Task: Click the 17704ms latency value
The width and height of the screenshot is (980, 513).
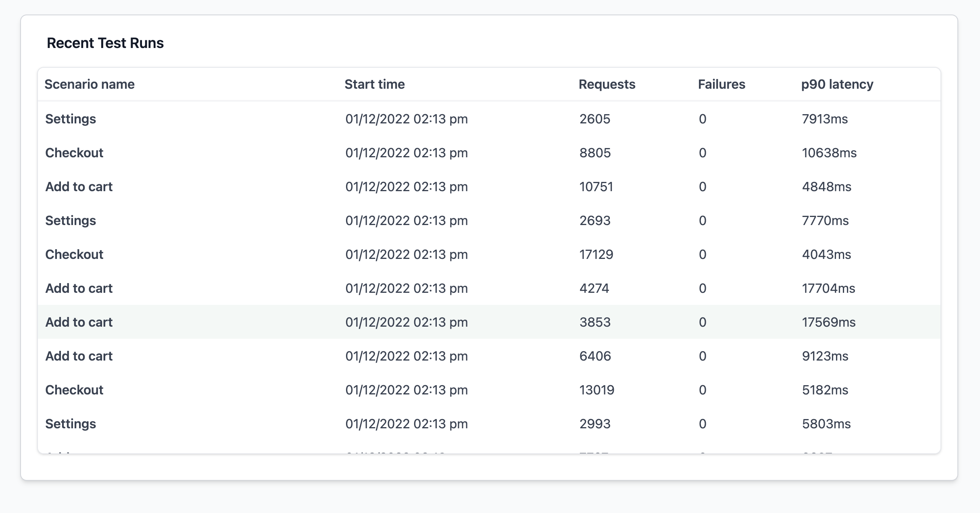Action: pyautogui.click(x=828, y=288)
